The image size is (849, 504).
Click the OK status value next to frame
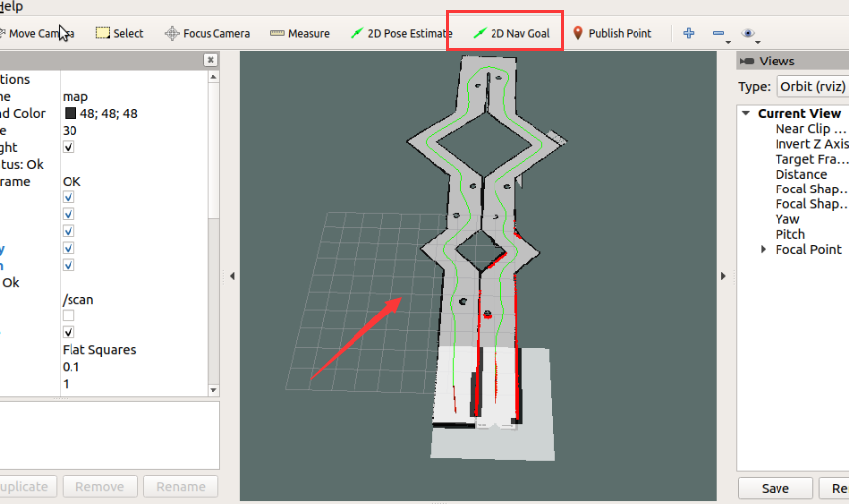pyautogui.click(x=71, y=182)
